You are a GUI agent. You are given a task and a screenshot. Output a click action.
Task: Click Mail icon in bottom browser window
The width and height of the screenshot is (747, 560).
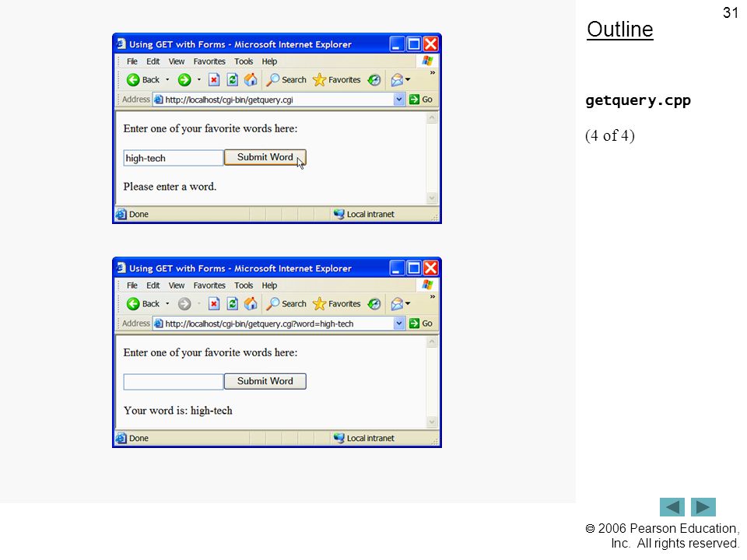(x=397, y=304)
